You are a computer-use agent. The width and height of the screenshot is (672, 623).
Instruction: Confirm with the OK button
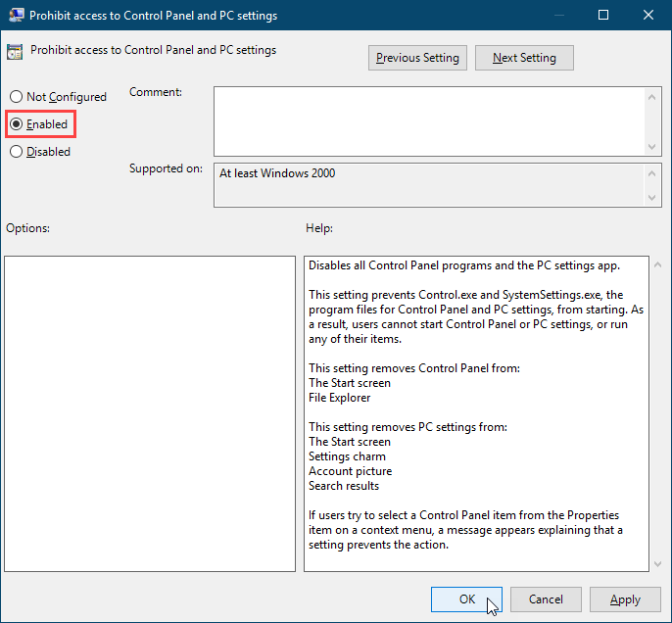point(466,599)
